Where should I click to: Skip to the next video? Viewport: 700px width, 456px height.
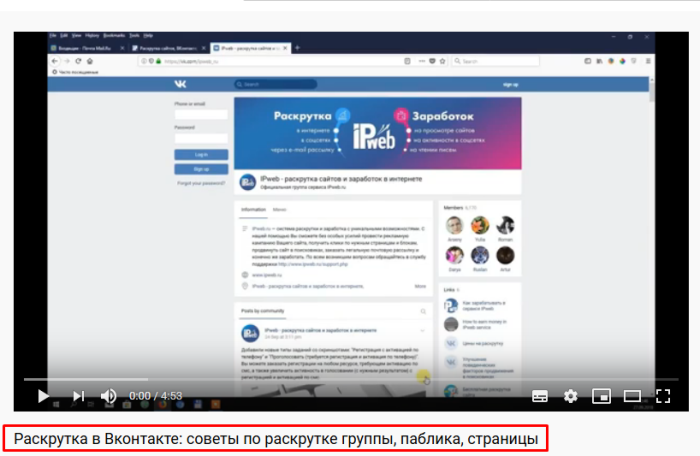[78, 396]
